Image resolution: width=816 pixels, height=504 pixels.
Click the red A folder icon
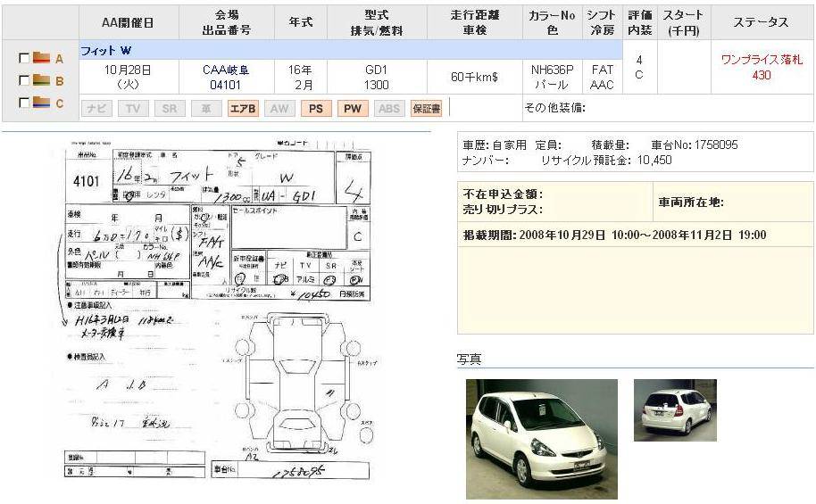(x=41, y=57)
